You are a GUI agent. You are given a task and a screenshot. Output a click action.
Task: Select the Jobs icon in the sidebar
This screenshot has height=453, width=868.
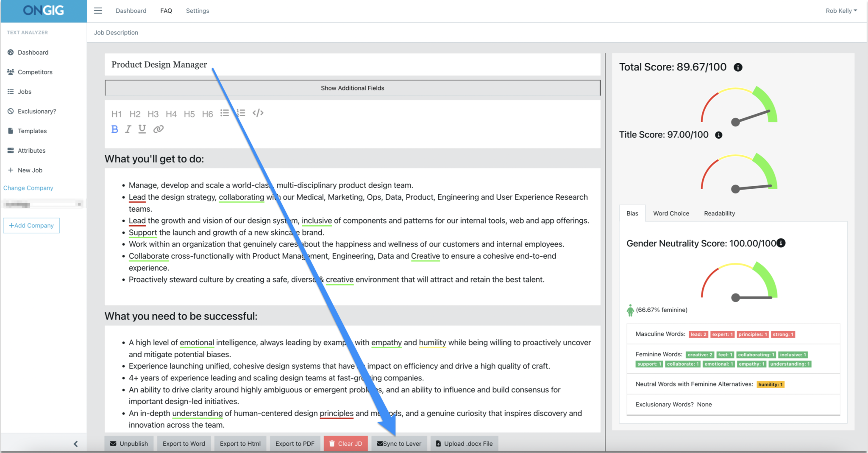coord(10,92)
